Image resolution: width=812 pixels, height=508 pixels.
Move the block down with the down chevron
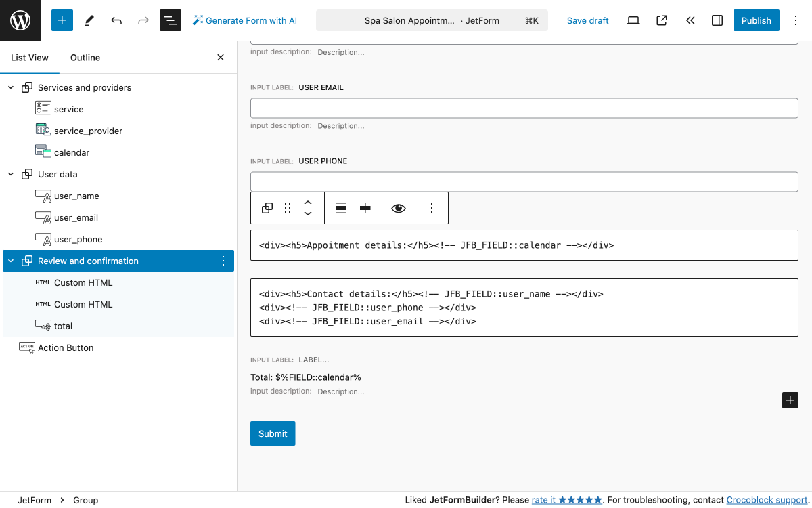308,213
